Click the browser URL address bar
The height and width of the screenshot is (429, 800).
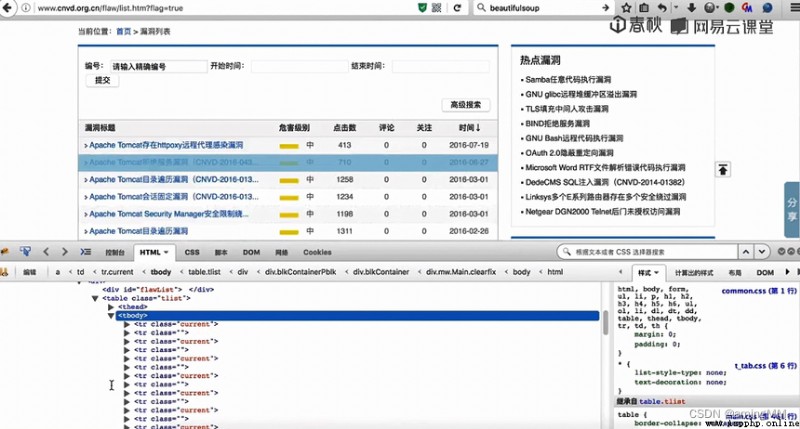click(x=224, y=8)
